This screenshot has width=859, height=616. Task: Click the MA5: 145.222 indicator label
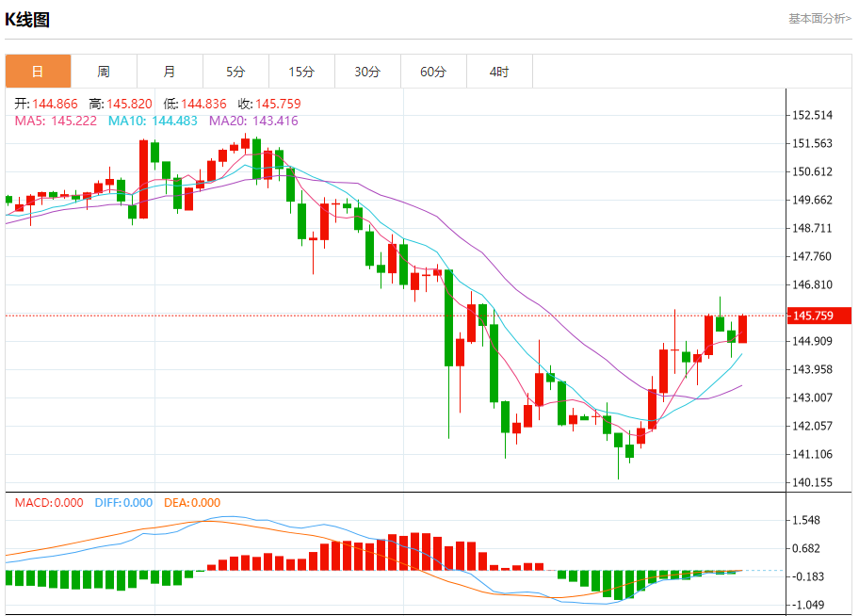(56, 121)
